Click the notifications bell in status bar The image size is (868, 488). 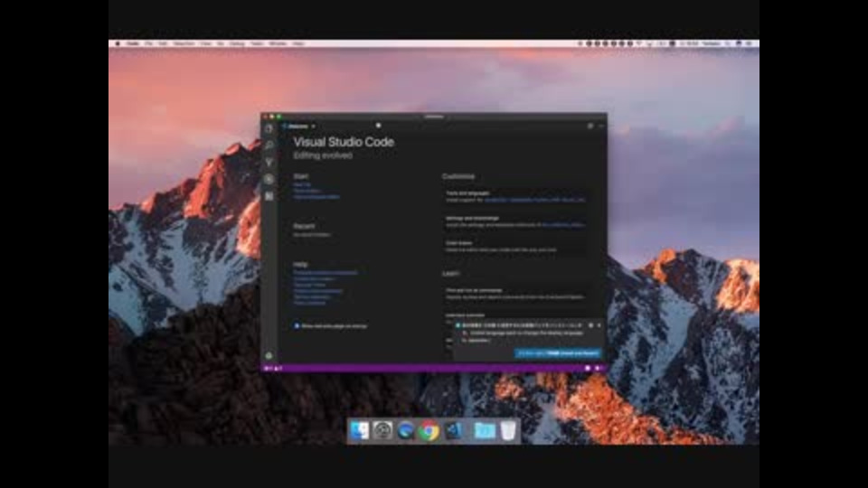point(598,368)
